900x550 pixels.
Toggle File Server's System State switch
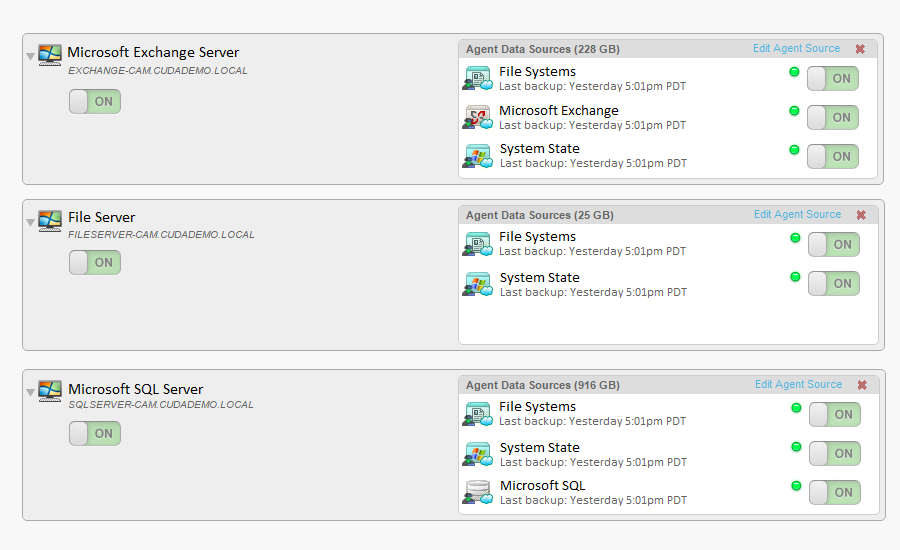834,283
